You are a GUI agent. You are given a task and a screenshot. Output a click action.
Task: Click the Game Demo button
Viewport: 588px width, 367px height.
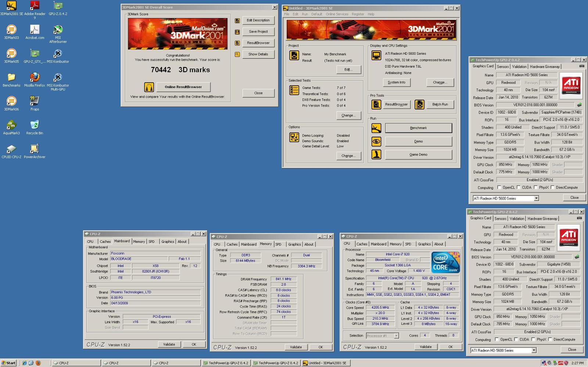click(419, 155)
